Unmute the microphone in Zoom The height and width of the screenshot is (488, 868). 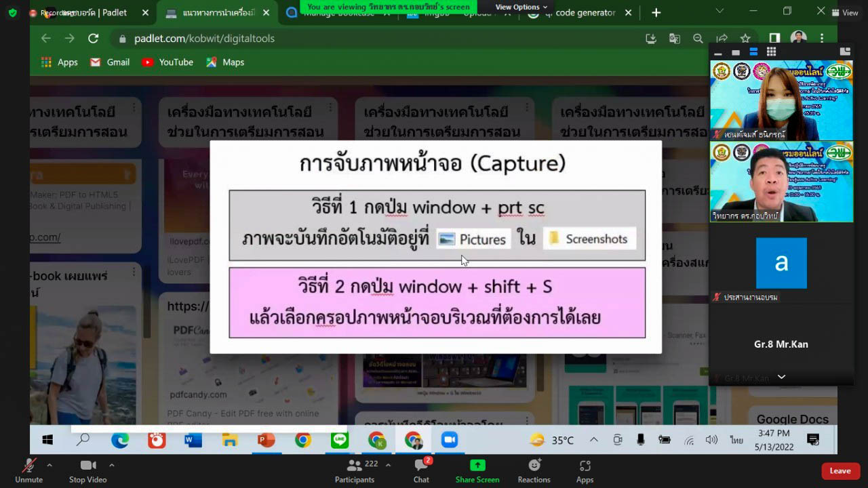pos(28,470)
